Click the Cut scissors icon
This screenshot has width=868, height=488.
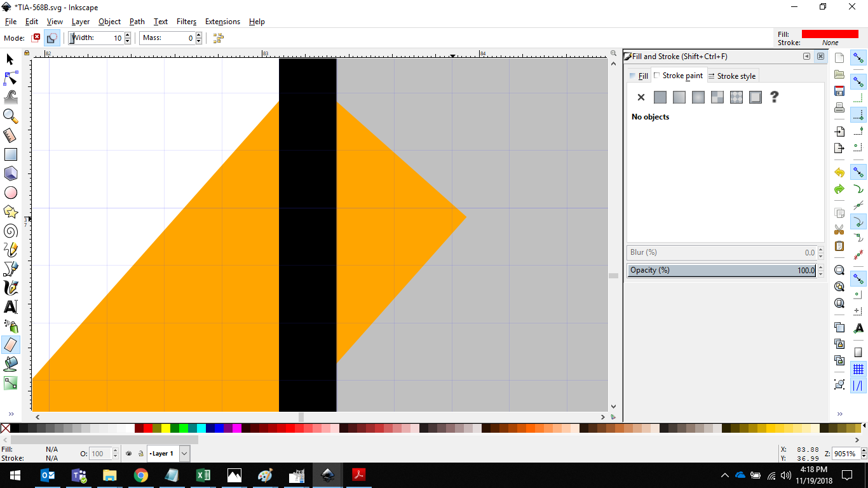tap(839, 229)
